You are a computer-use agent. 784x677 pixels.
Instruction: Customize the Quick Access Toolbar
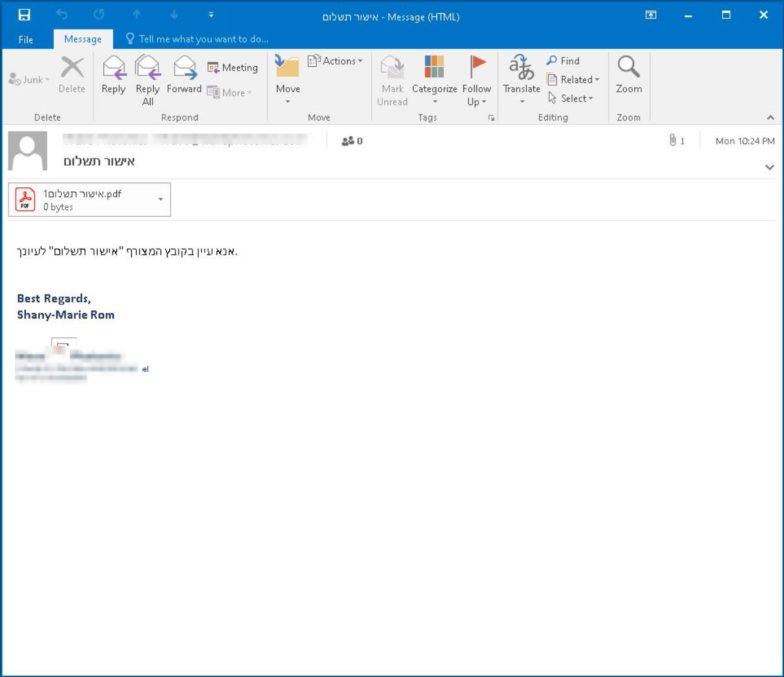coord(211,15)
